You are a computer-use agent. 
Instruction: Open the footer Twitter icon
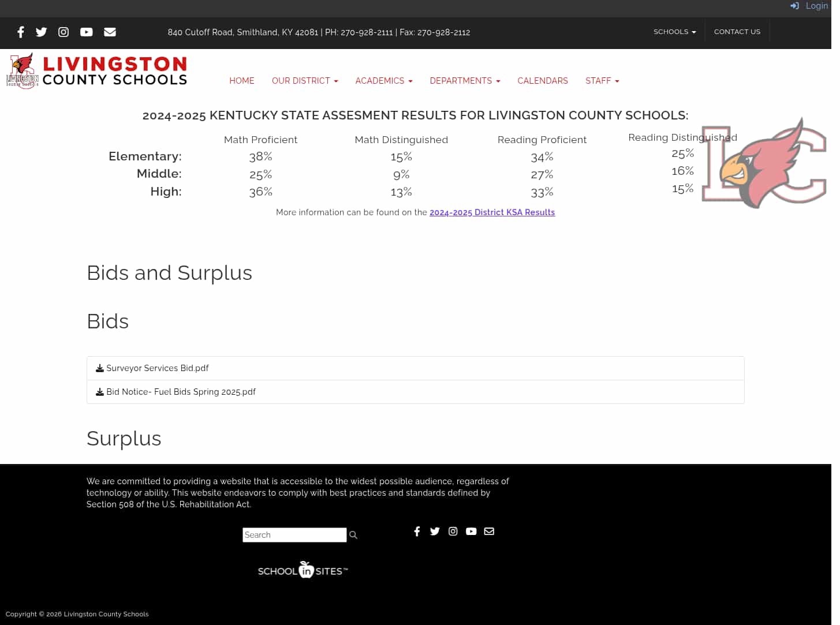(435, 532)
